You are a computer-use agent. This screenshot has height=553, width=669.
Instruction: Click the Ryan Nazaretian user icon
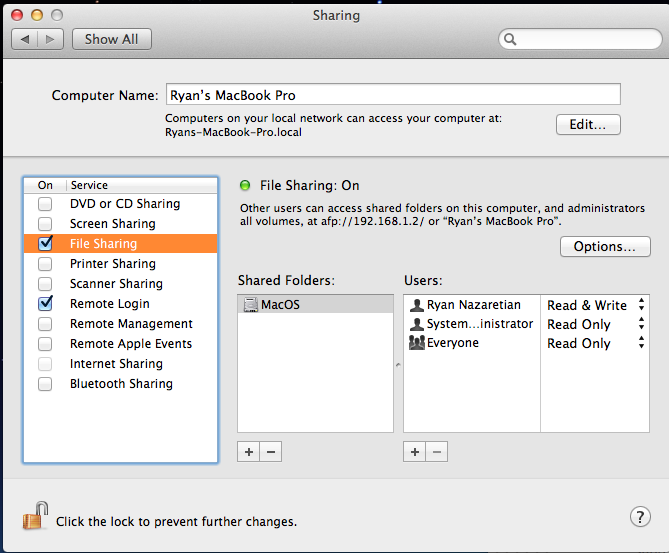[x=416, y=305]
